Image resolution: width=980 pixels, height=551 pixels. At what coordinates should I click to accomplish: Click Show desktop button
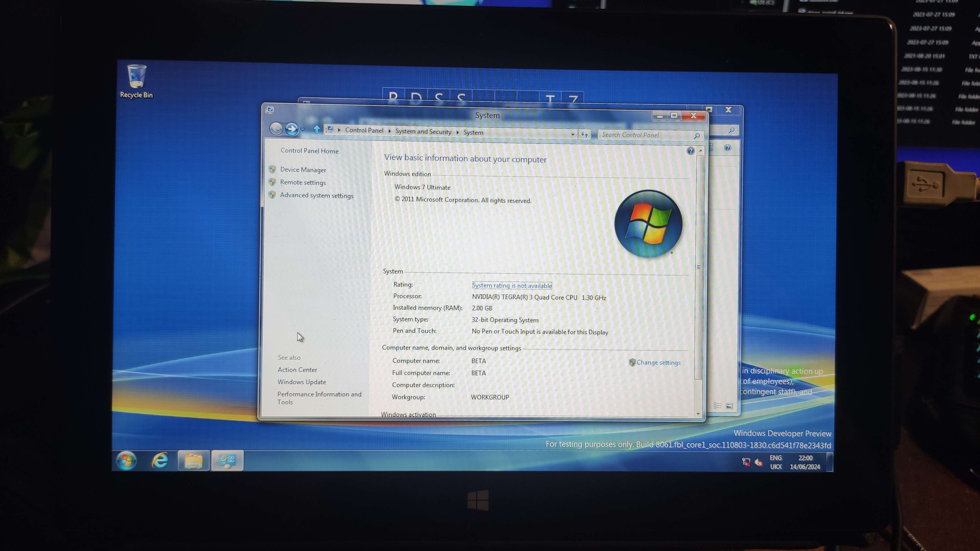[830, 462]
